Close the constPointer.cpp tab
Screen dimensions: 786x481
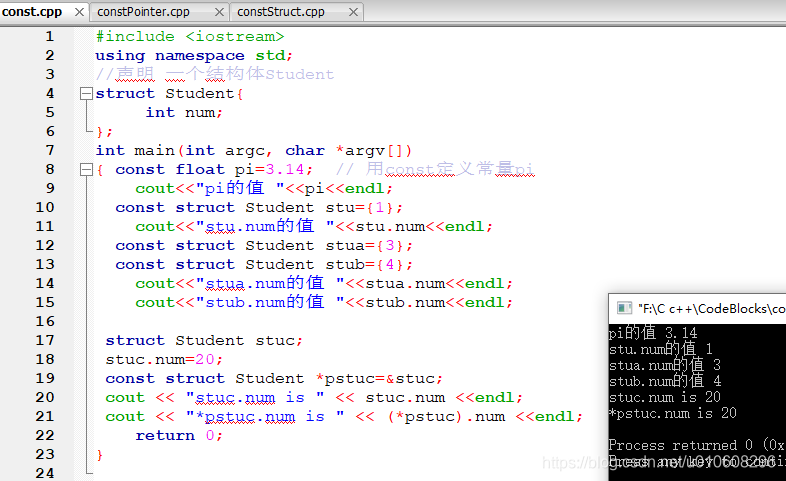(219, 12)
